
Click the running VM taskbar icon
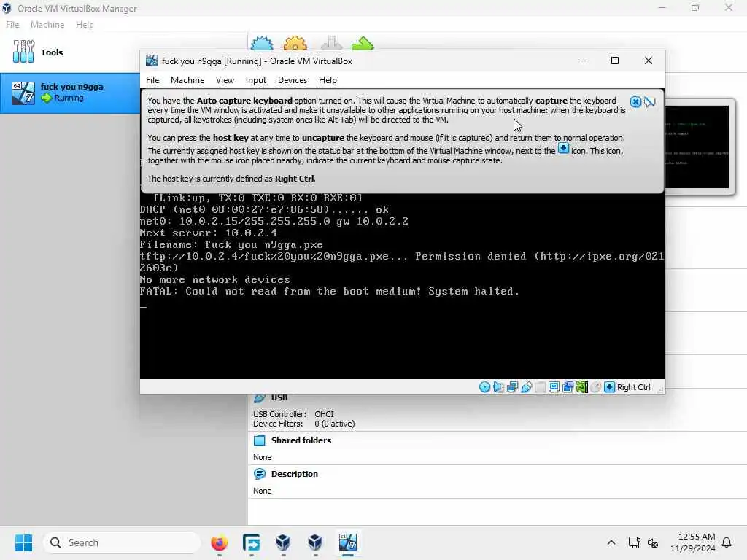click(348, 542)
